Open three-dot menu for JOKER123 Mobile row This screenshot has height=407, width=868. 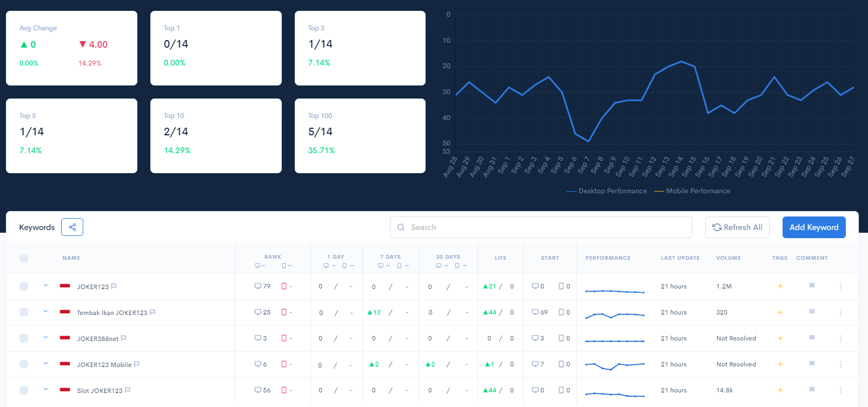tap(840, 365)
